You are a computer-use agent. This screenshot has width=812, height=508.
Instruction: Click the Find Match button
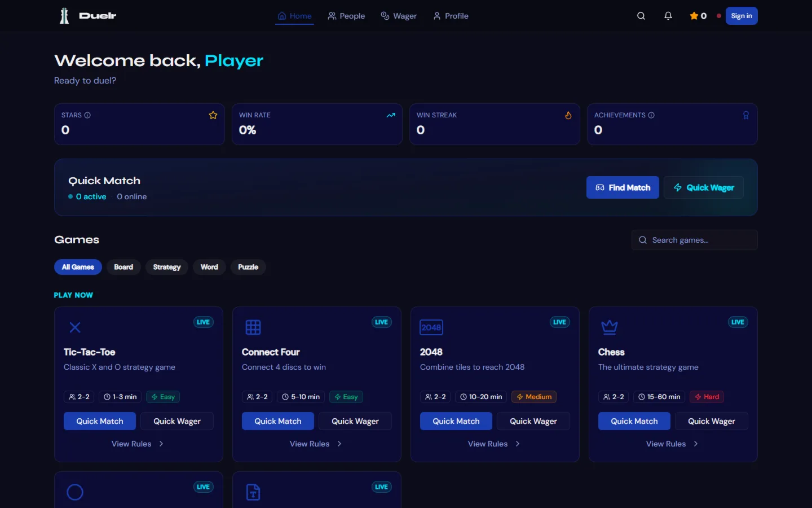623,187
